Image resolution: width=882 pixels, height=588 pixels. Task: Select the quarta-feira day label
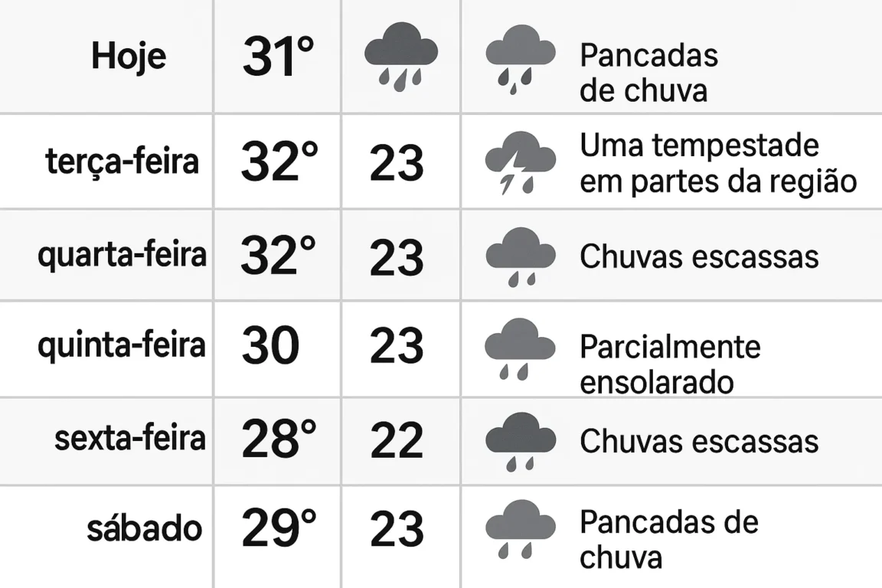click(122, 256)
